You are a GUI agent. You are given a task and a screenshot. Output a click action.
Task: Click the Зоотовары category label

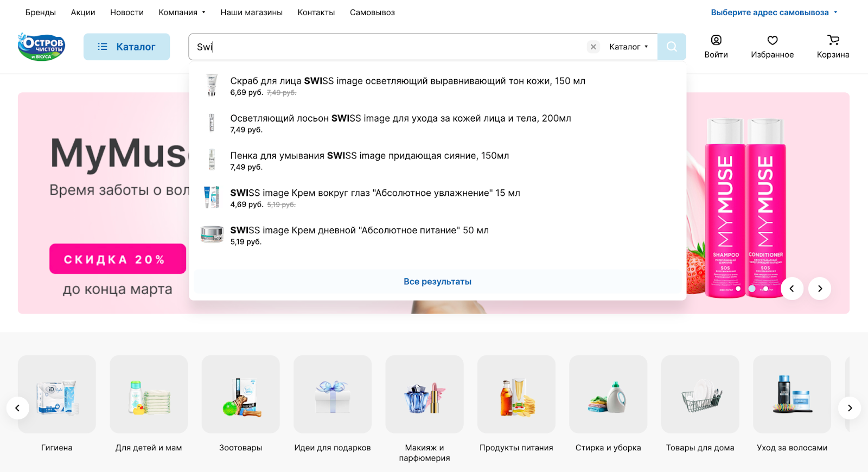coord(241,448)
